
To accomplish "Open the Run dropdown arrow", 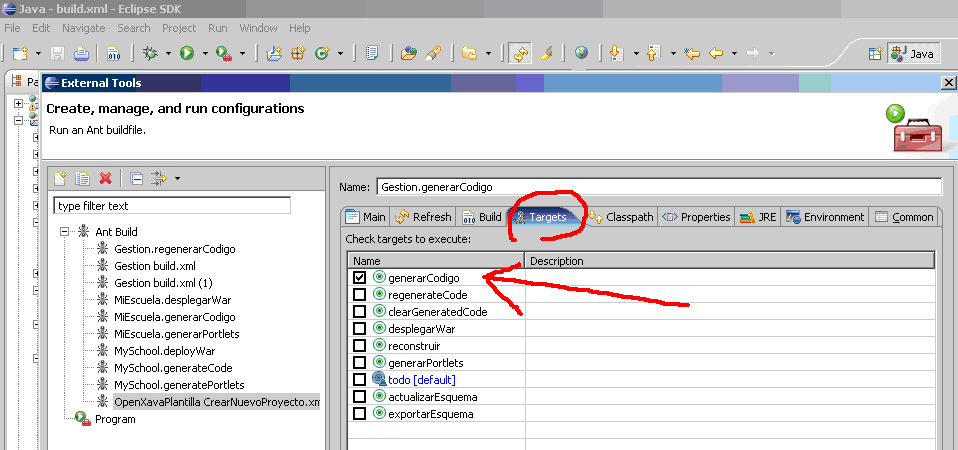I will point(205,54).
